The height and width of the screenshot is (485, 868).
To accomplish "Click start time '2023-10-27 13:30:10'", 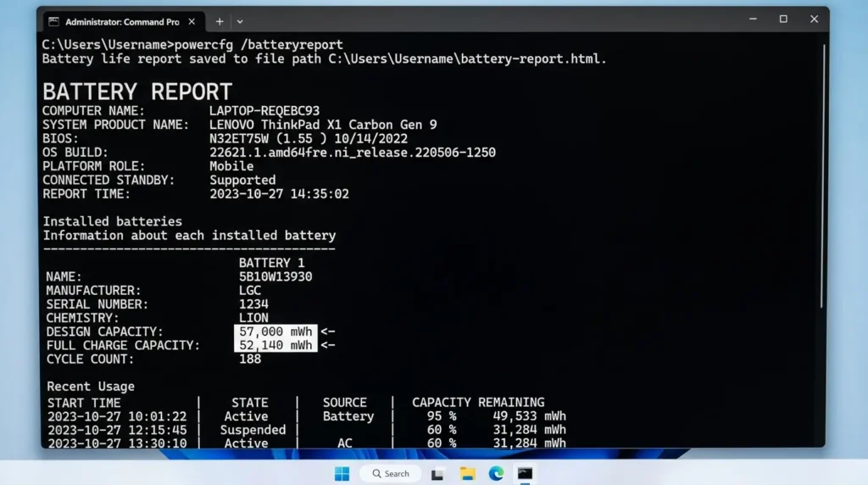I will (117, 443).
